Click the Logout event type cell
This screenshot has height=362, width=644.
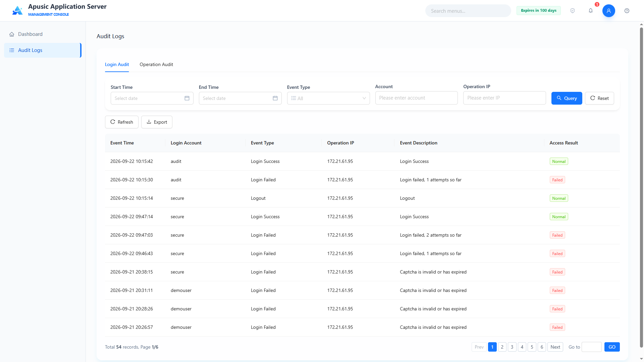click(x=258, y=198)
